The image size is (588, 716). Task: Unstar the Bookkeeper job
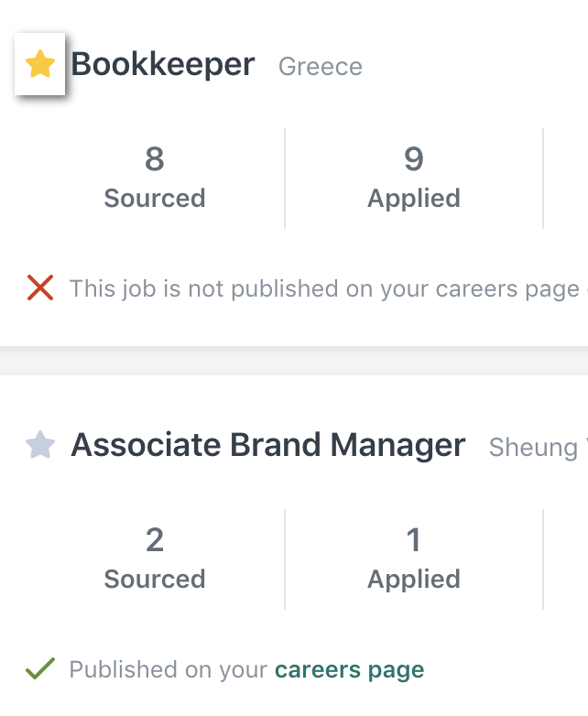pos(39,64)
